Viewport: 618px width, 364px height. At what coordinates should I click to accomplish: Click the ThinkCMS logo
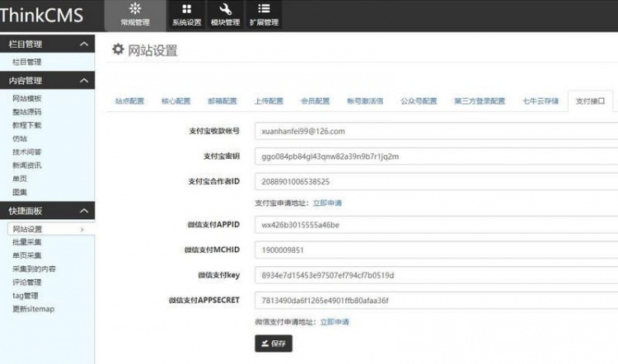[42, 14]
